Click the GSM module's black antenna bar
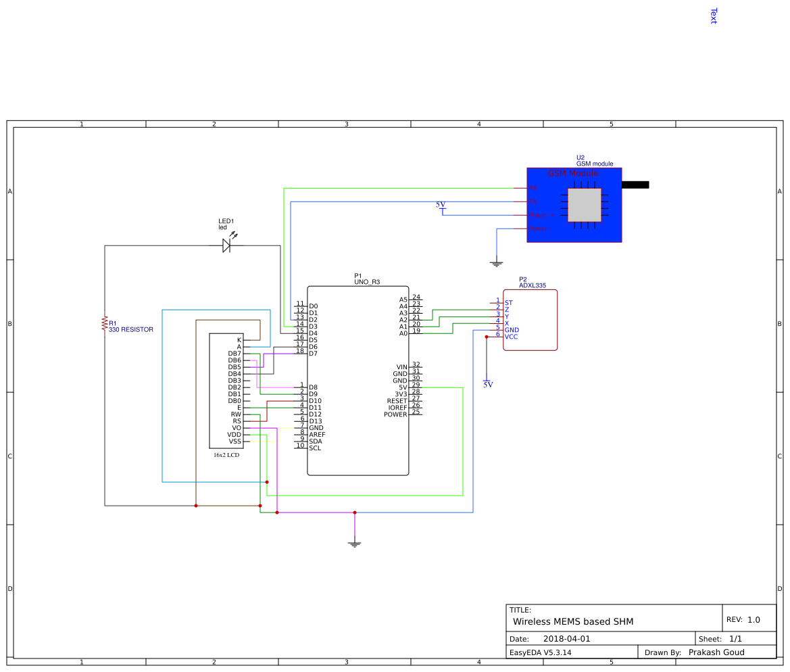The height and width of the screenshot is (672, 790). (635, 184)
